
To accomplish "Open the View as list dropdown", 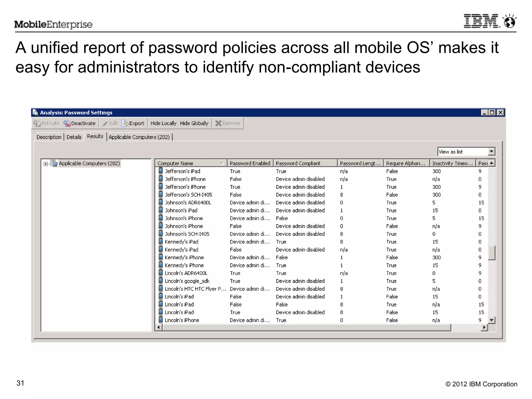I will 491,152.
